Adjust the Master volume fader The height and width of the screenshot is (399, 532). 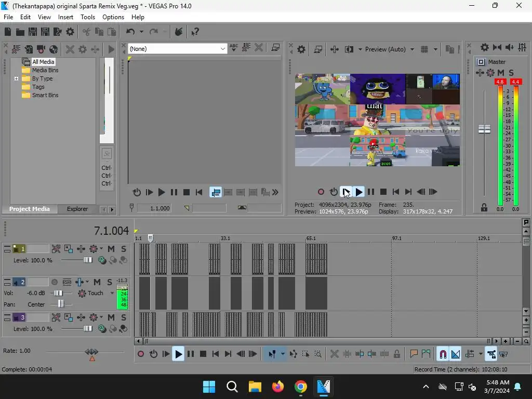click(x=484, y=129)
